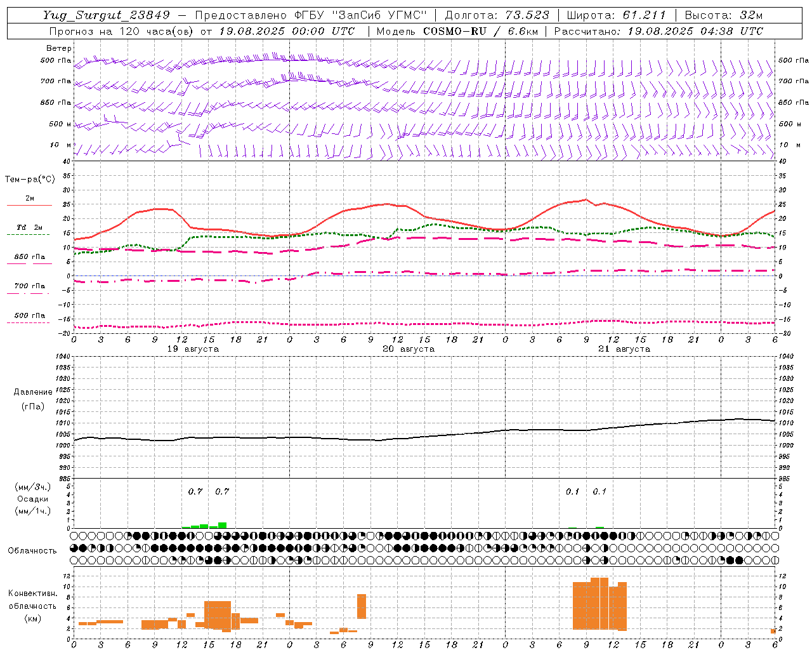Viewport: 812px width, 650px height.
Task: Click the Тем-ра(°C) axis title
Action: coord(30,180)
